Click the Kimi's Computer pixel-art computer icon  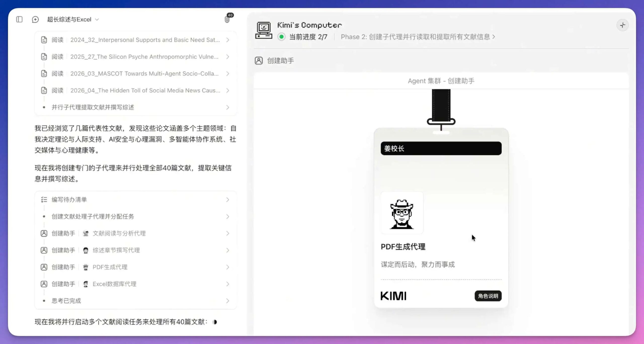tap(263, 30)
